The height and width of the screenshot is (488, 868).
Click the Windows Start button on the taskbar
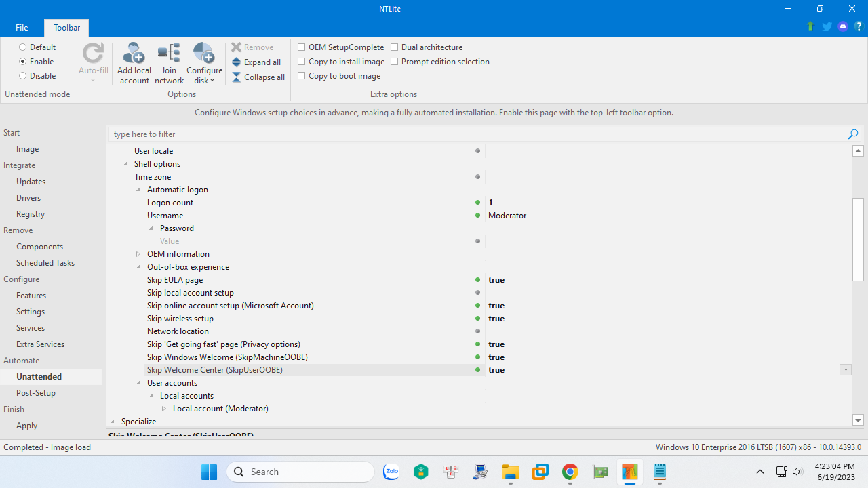(209, 472)
